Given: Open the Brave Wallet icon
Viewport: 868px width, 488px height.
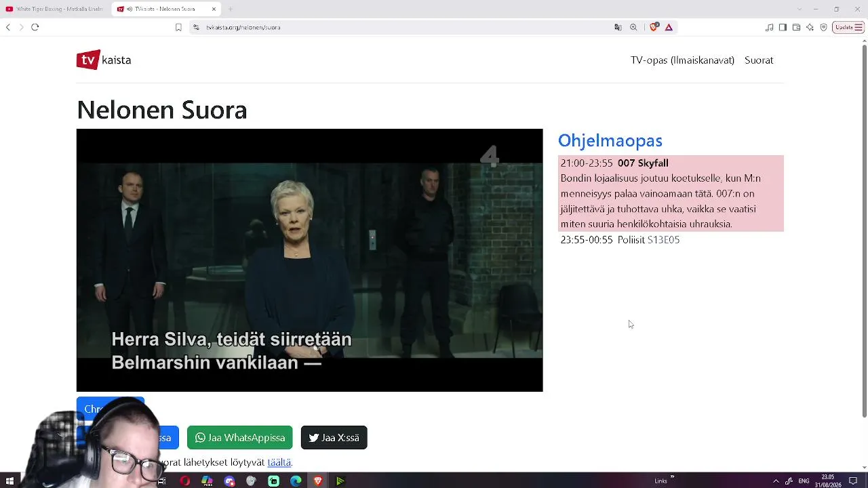Looking at the screenshot, I should pyautogui.click(x=796, y=27).
